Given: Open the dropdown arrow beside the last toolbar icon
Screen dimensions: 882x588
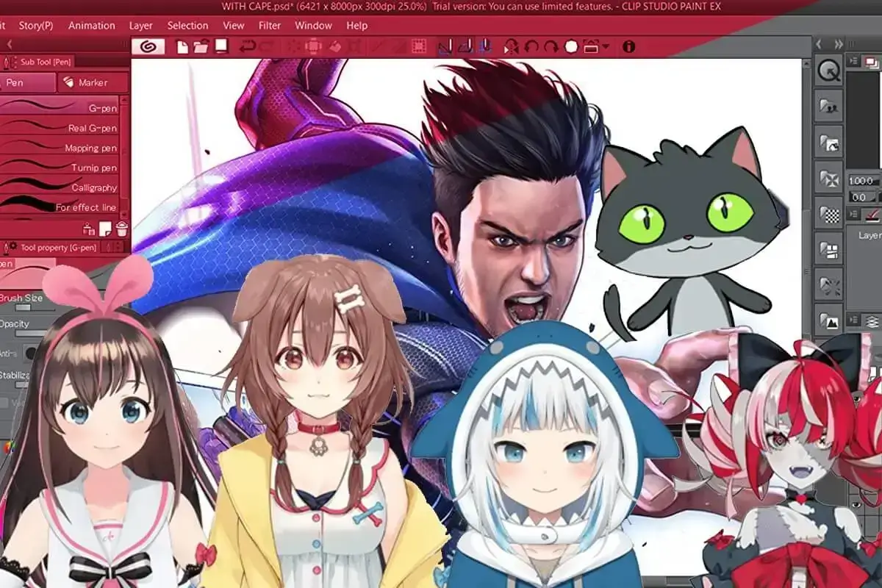Looking at the screenshot, I should (606, 47).
